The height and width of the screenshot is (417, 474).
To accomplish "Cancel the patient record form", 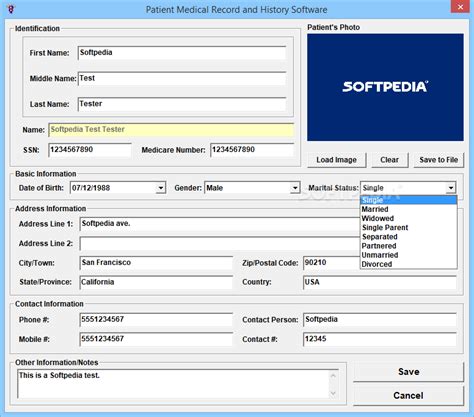I will pyautogui.click(x=409, y=396).
